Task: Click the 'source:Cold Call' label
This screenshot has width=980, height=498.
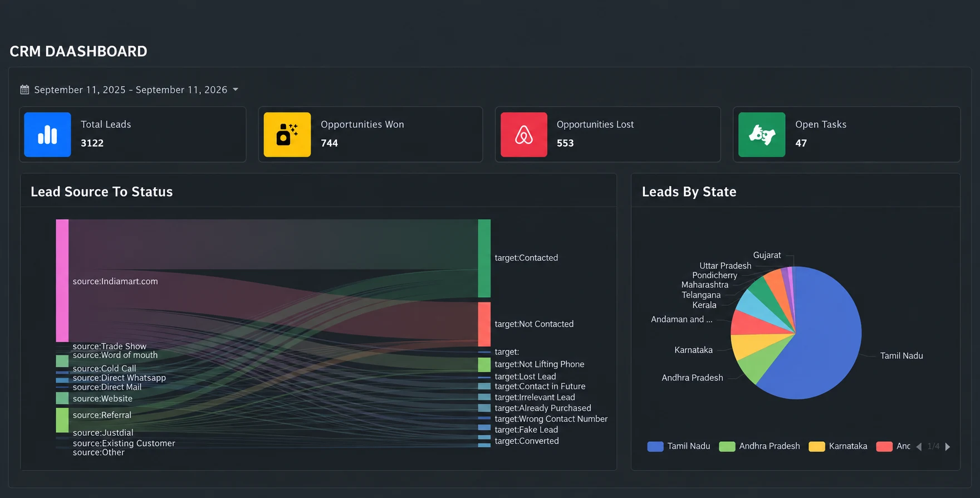Action: tap(105, 369)
